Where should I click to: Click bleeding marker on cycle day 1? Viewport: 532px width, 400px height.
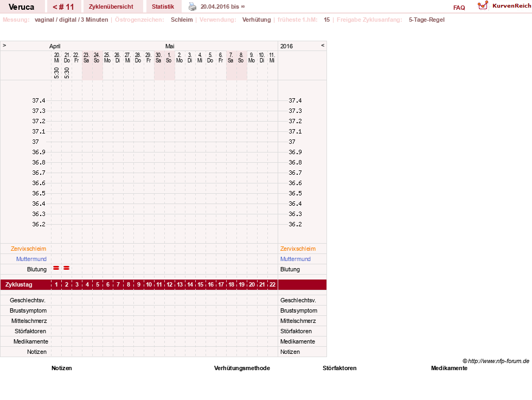[56, 268]
